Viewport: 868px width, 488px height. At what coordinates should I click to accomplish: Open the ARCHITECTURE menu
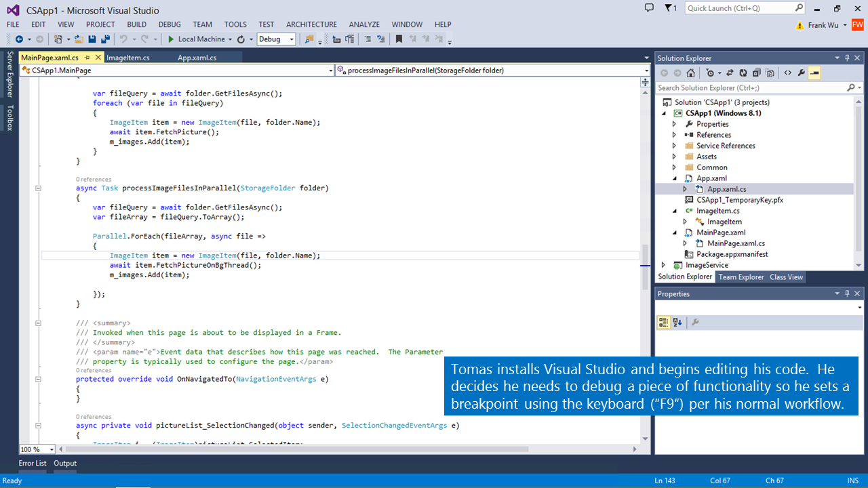tap(311, 24)
